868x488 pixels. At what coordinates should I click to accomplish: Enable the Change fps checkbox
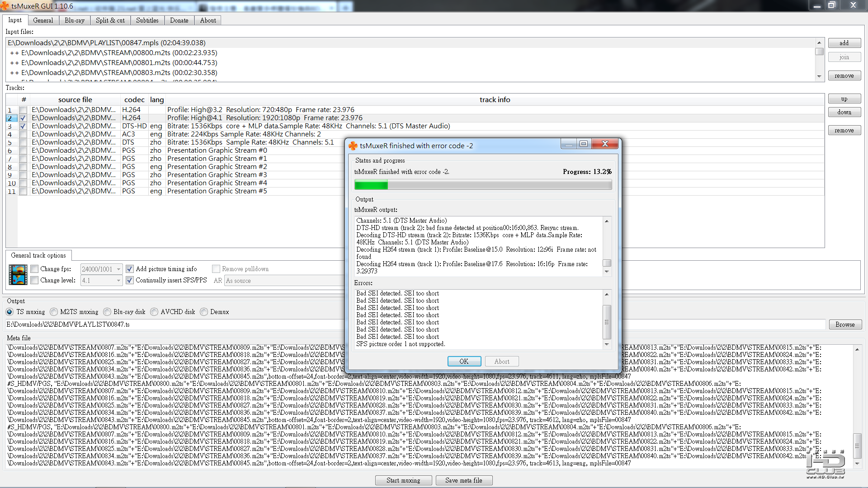[34, 269]
